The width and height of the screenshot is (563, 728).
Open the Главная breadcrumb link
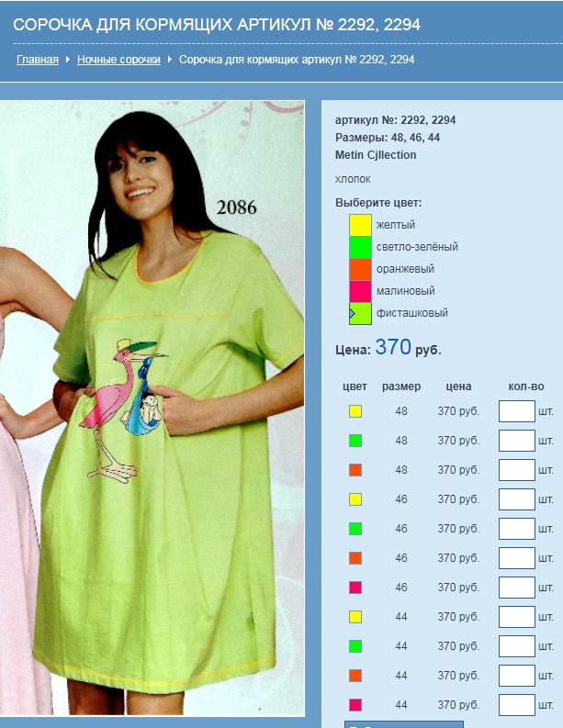(38, 60)
